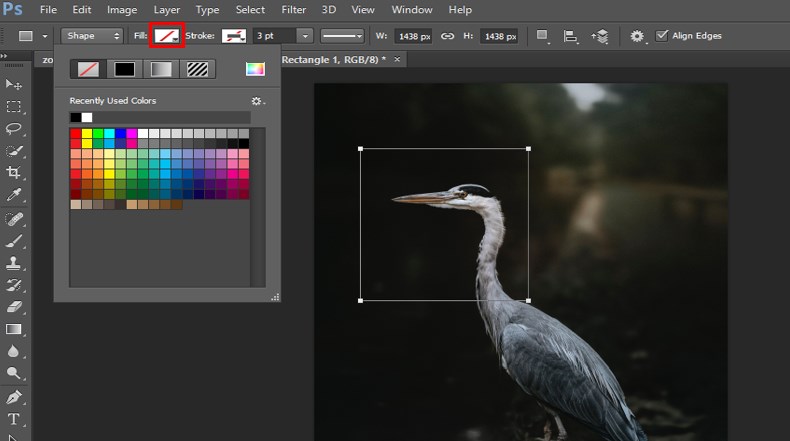Set fill type to No Color
This screenshot has height=441, width=790.
(x=88, y=69)
